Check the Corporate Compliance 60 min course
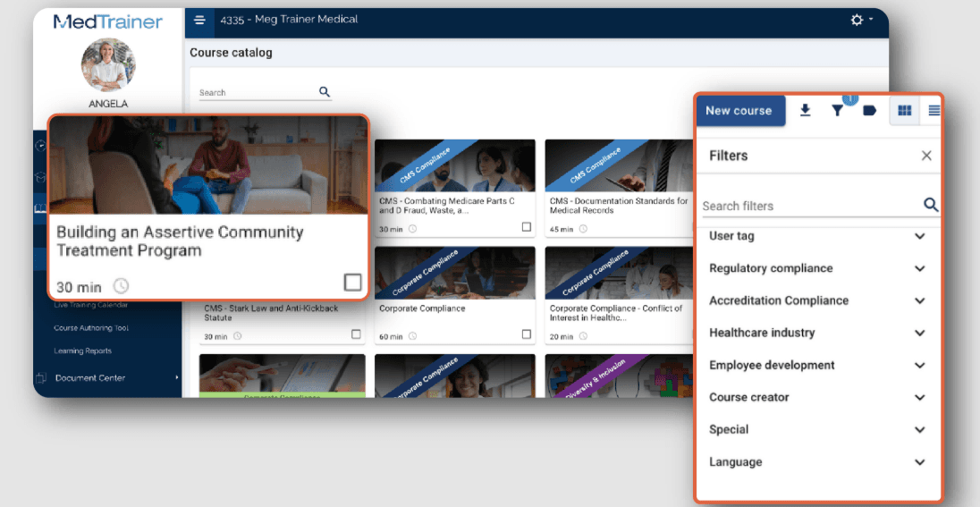980x507 pixels. point(527,334)
